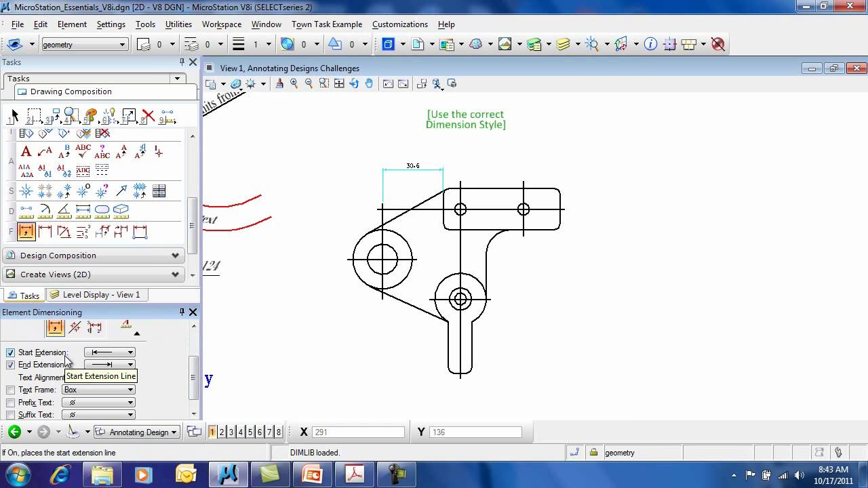The width and height of the screenshot is (868, 488).
Task: Click Update View paintbrush icon
Action: click(x=279, y=83)
